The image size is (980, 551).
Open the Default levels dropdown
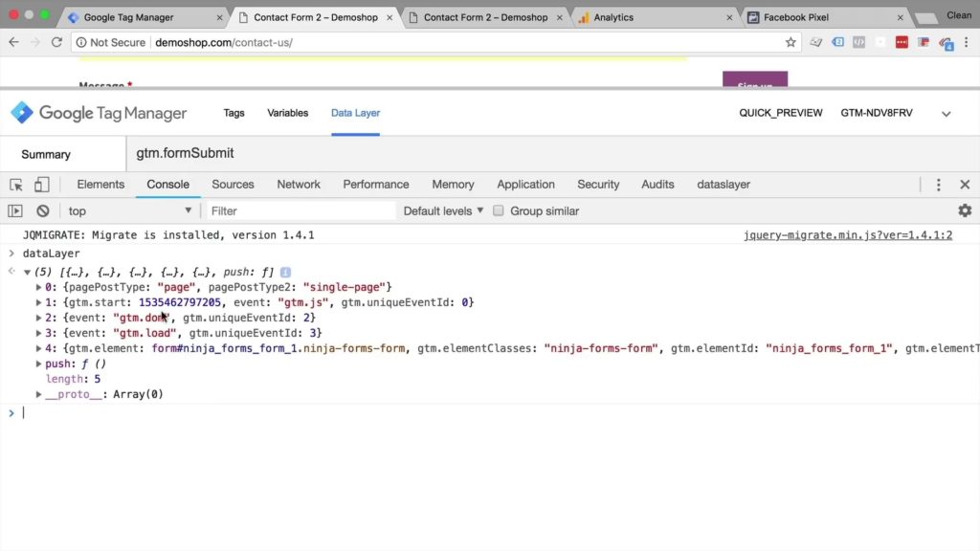coord(442,210)
